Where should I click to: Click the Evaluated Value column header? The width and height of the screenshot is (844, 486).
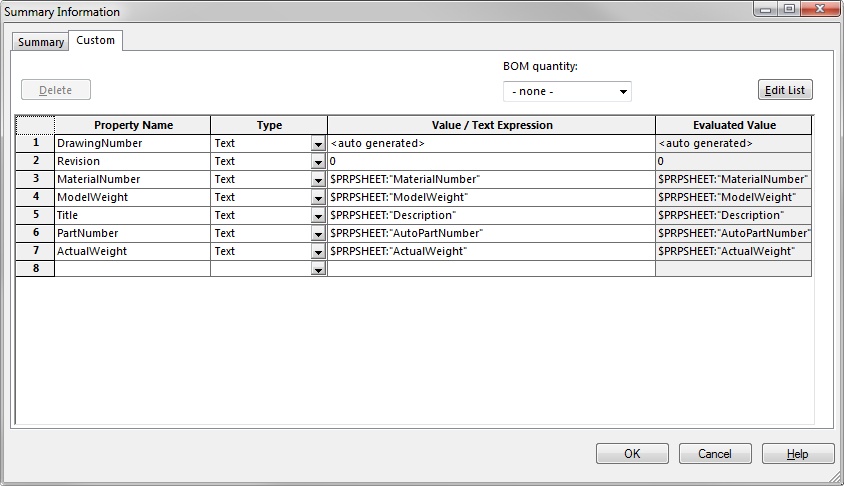734,125
